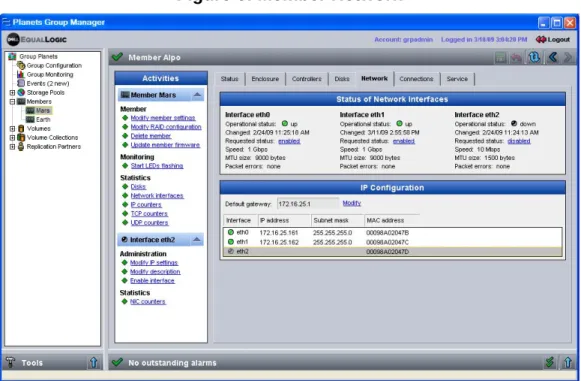Click Update member firmware link
The height and width of the screenshot is (381, 581).
(x=165, y=145)
